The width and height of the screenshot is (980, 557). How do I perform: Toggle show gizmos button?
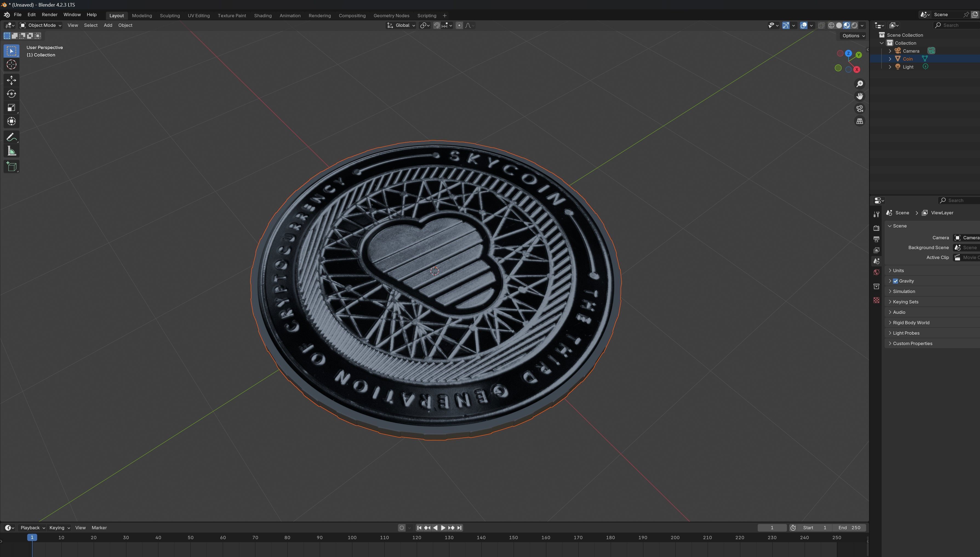click(x=785, y=25)
